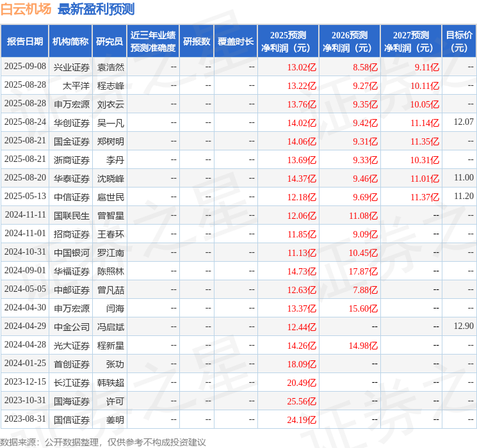The image size is (477, 448).
Task: Click 中信证券 institution cell
Action: (72, 197)
